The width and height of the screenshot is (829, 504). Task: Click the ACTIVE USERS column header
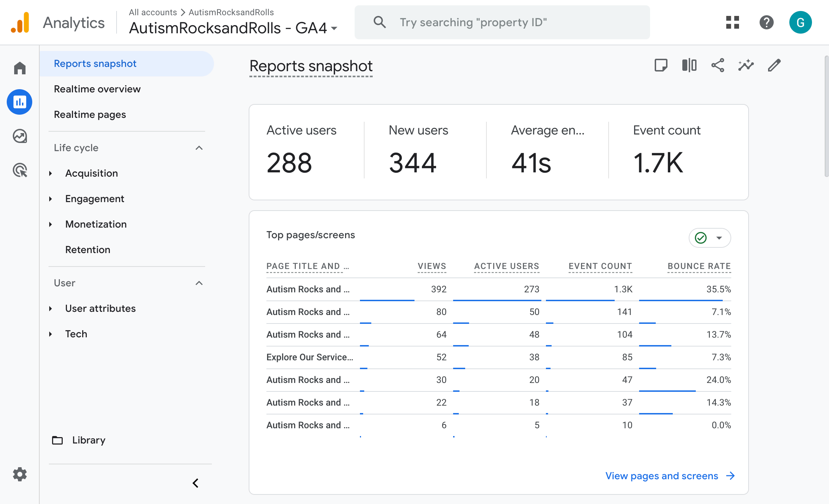[507, 266]
